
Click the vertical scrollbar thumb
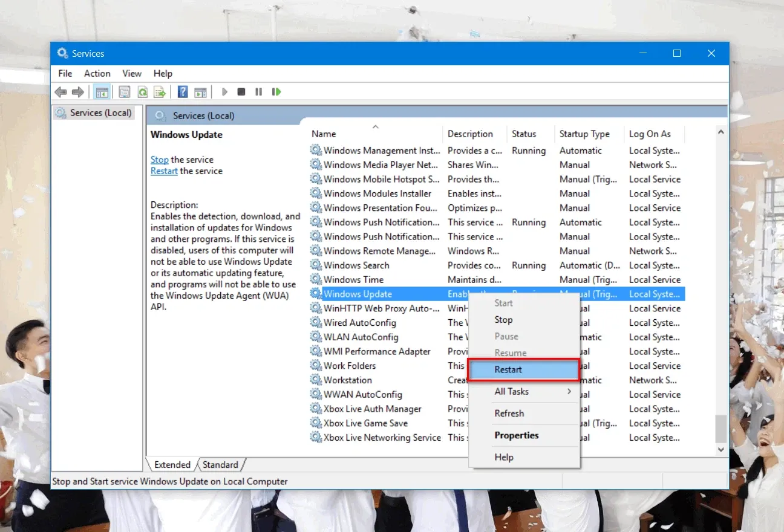[x=721, y=429]
